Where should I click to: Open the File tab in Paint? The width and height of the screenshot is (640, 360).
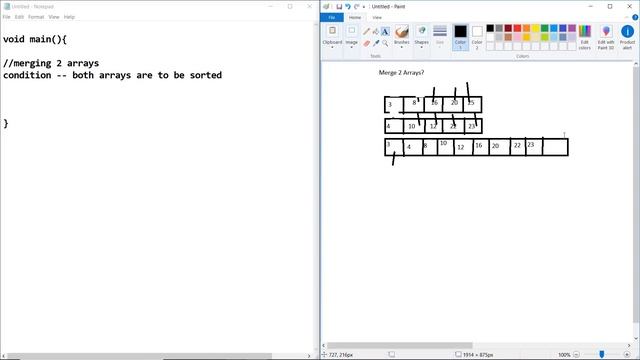[332, 17]
